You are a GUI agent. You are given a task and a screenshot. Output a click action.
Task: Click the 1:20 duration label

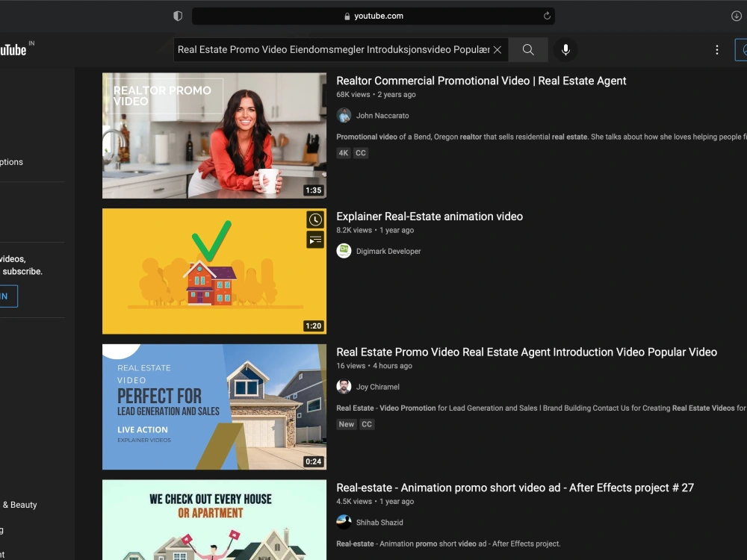(x=313, y=326)
